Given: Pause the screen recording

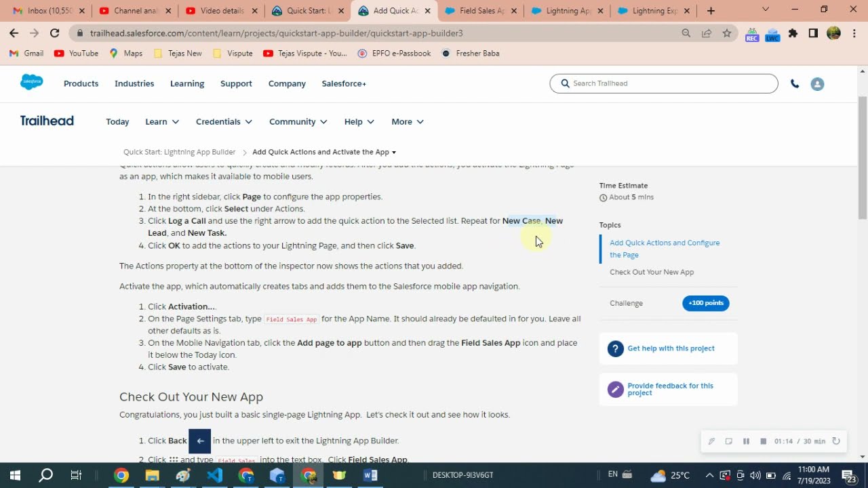Looking at the screenshot, I should (746, 441).
